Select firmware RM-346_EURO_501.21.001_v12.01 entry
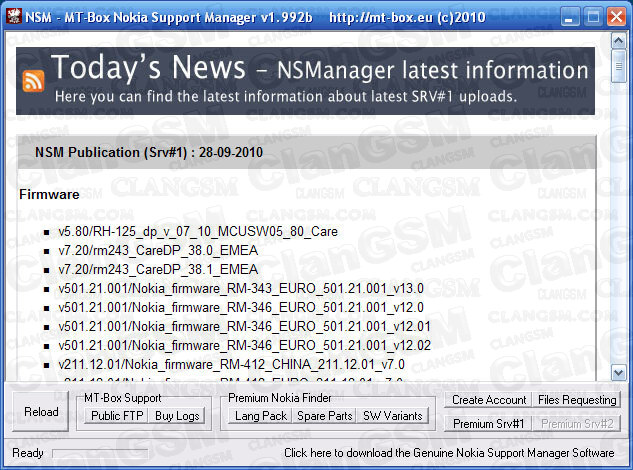Screen dimensions: 633x470 (244, 327)
